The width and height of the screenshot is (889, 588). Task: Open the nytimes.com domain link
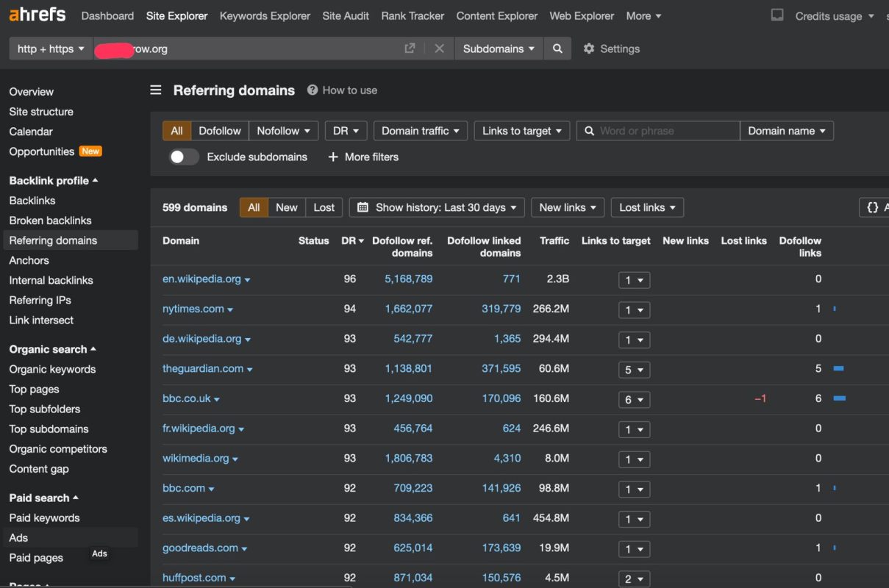193,309
